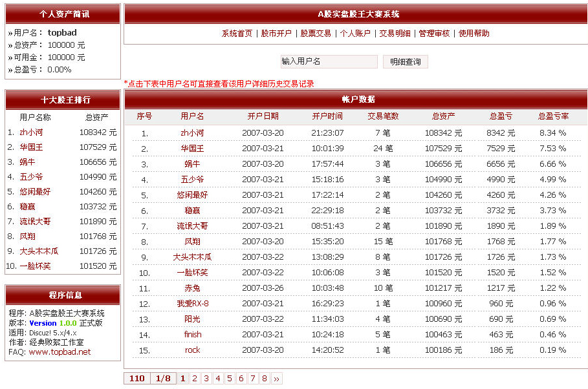Open 五少爷 from the top-ten ranking
The height and width of the screenshot is (389, 588).
(32, 176)
